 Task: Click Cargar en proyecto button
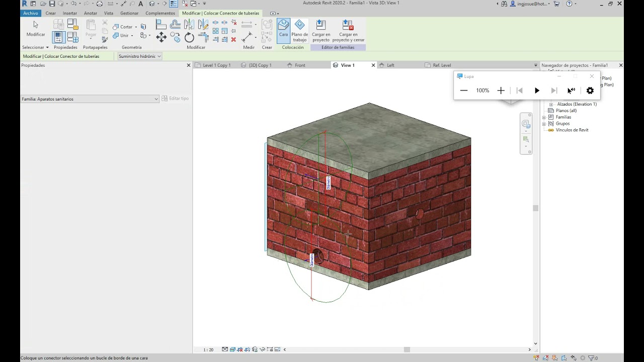(x=321, y=30)
